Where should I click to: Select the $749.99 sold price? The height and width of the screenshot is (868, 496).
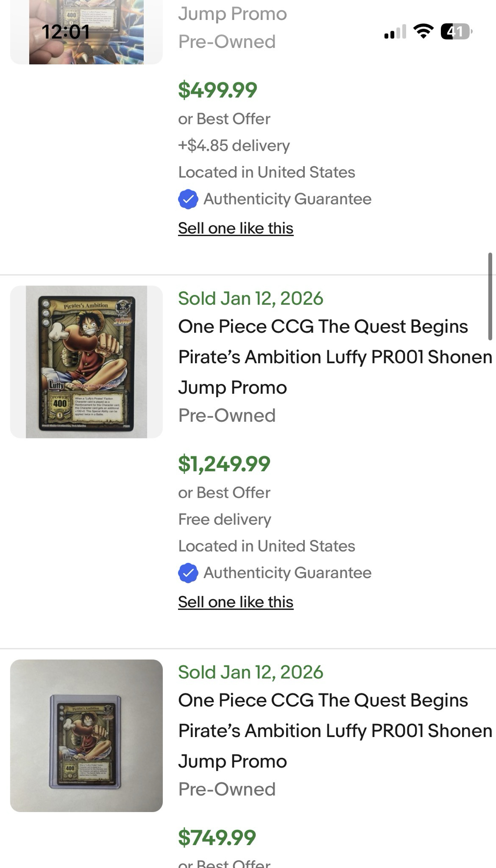coord(217,837)
